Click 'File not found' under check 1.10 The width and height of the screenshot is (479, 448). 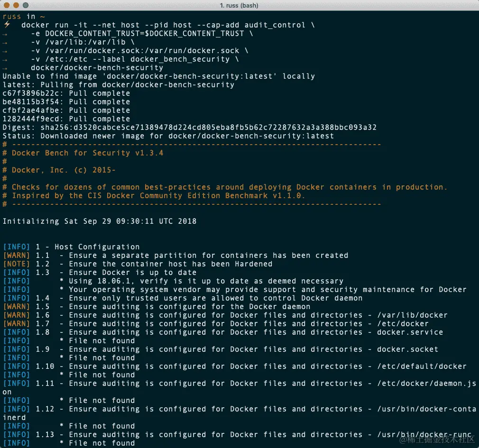coord(101,375)
